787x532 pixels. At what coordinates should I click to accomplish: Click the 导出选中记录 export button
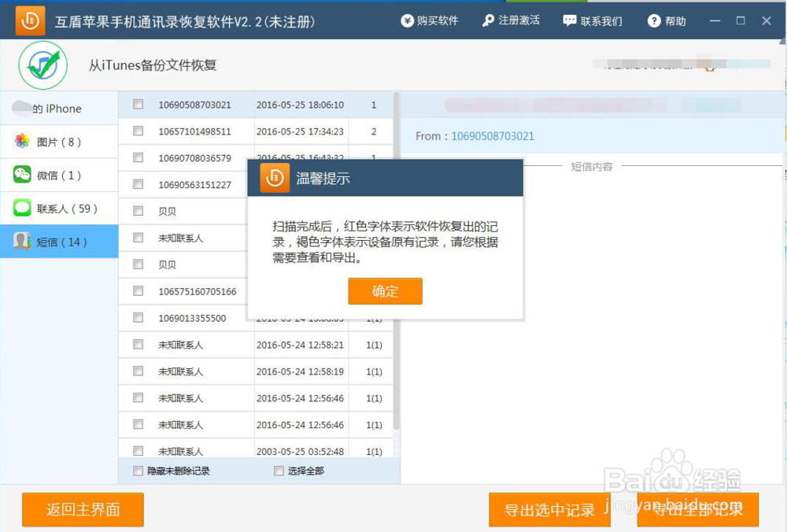point(549,509)
